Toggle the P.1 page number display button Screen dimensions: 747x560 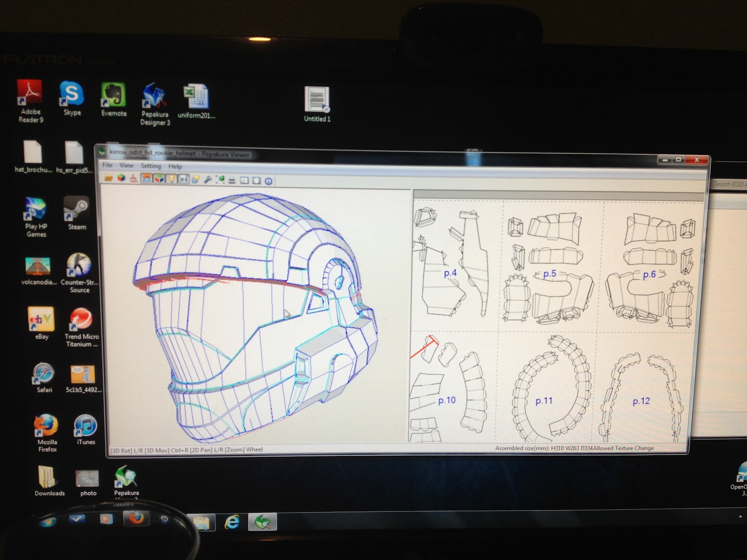(183, 180)
